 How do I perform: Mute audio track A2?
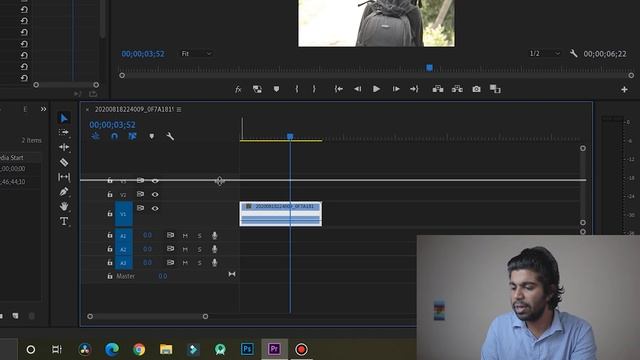[x=185, y=249]
